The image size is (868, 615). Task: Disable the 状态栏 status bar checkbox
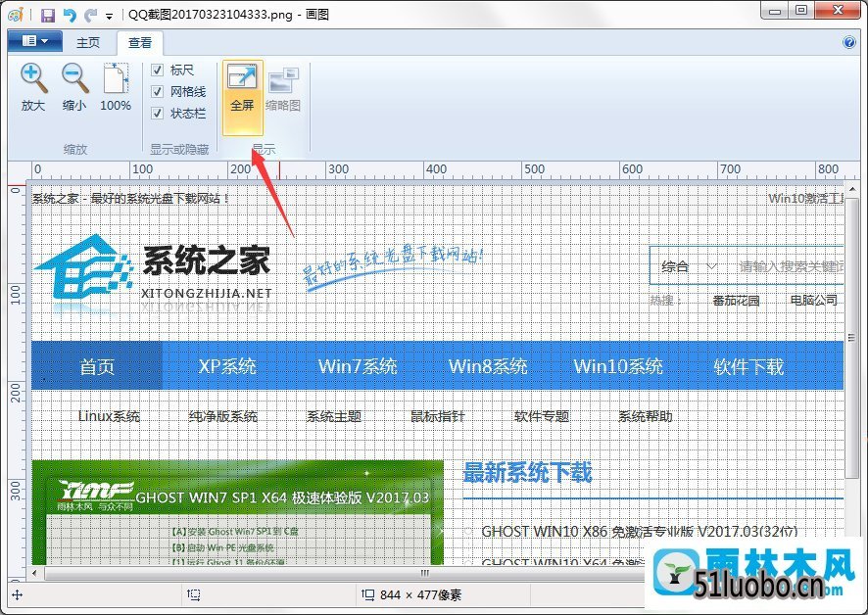157,114
